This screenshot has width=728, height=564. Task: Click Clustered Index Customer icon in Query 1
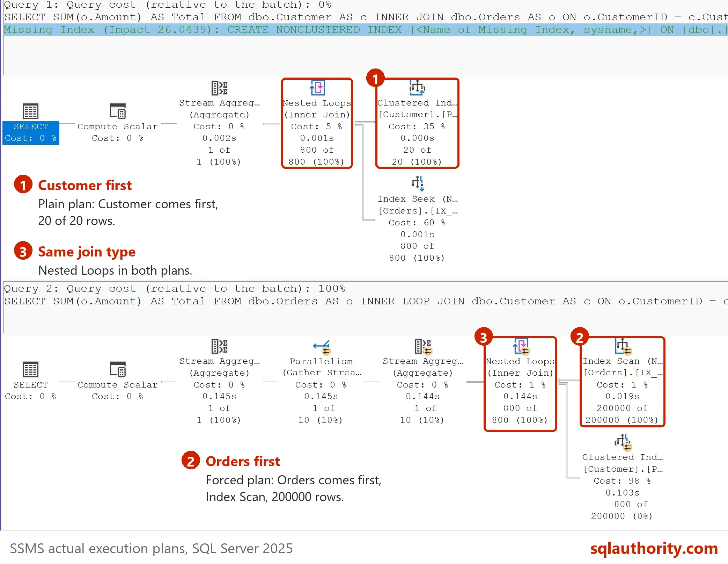417,88
